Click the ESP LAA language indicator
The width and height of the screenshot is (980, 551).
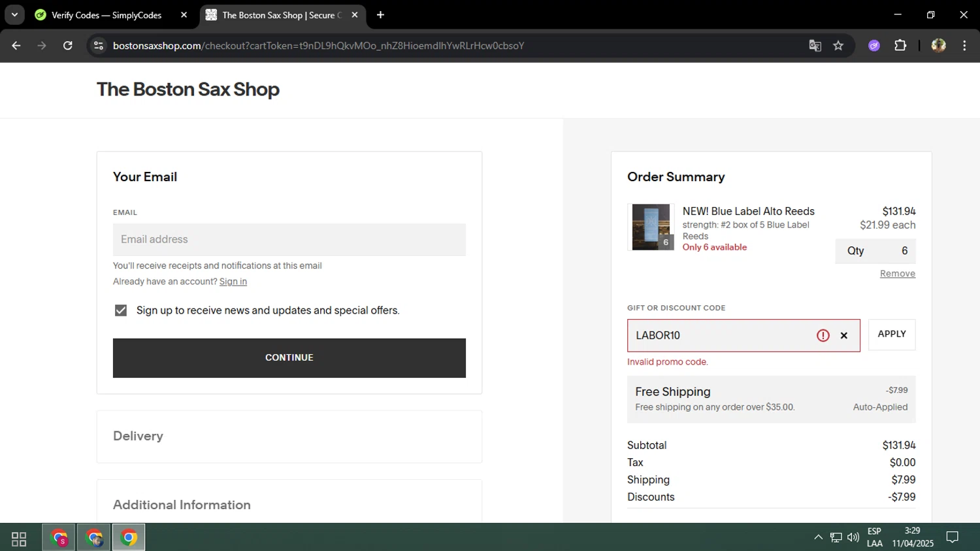(875, 537)
